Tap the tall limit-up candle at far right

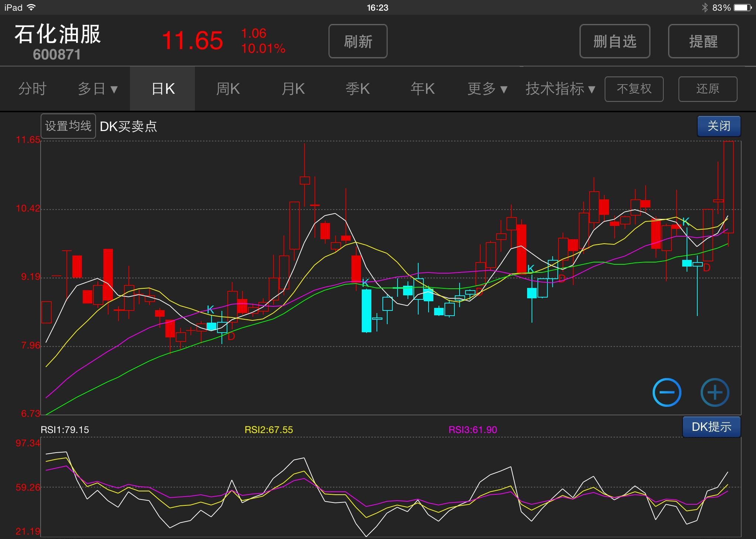[x=728, y=187]
